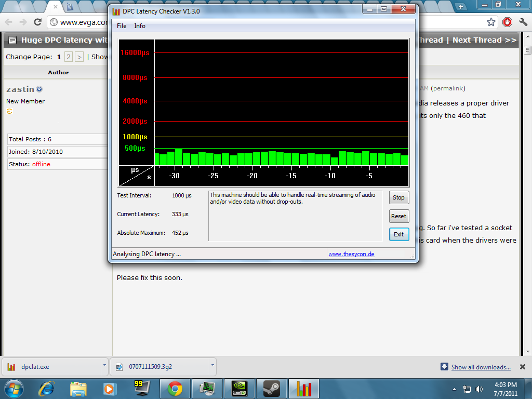Click the red ad blocker stop-sign icon
This screenshot has width=532, height=399.
(507, 22)
